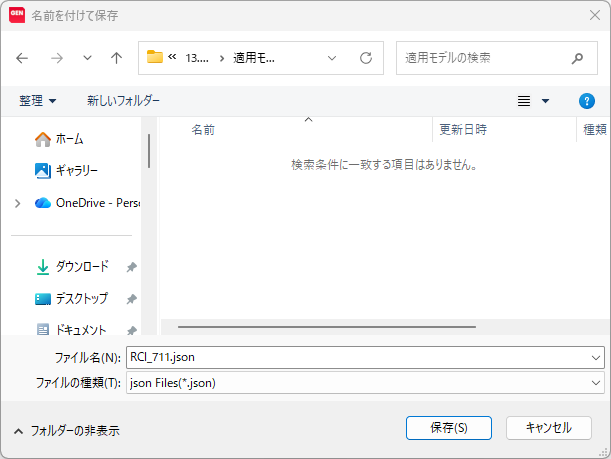Image resolution: width=611 pixels, height=459 pixels.
Task: Open デスクトップ quick access folder
Action: coord(82,299)
